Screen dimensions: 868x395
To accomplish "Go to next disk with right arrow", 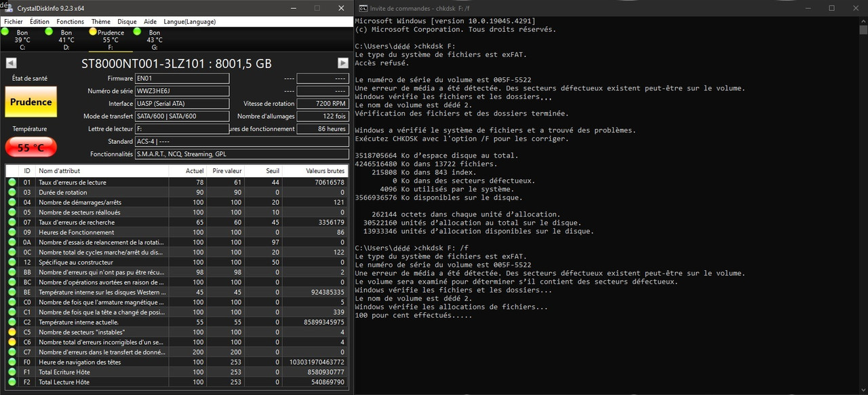I will [x=343, y=63].
